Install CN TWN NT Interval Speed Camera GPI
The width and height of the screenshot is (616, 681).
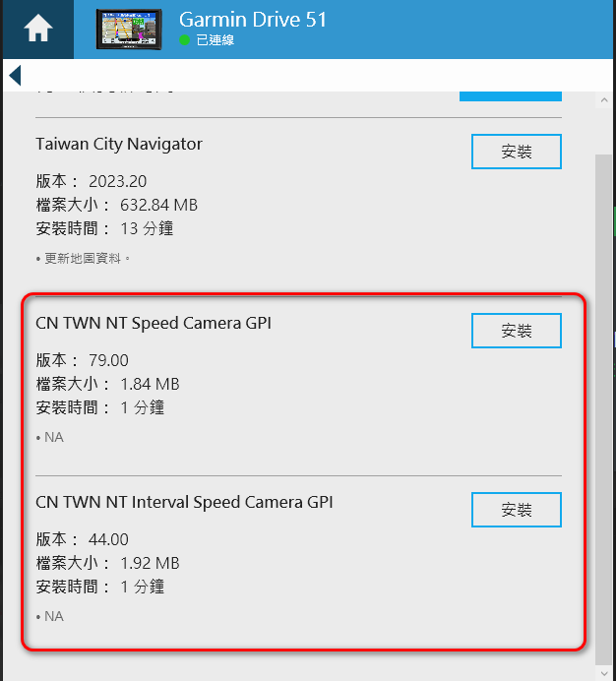517,510
